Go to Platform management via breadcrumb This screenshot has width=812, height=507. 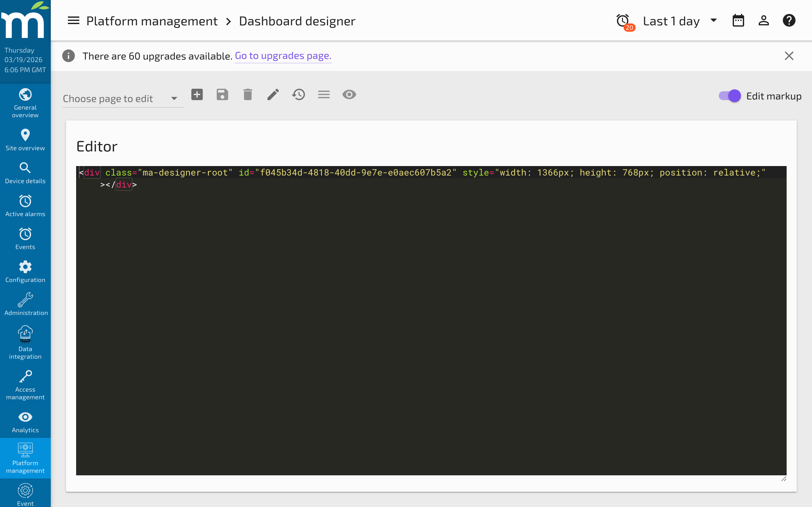(x=152, y=21)
